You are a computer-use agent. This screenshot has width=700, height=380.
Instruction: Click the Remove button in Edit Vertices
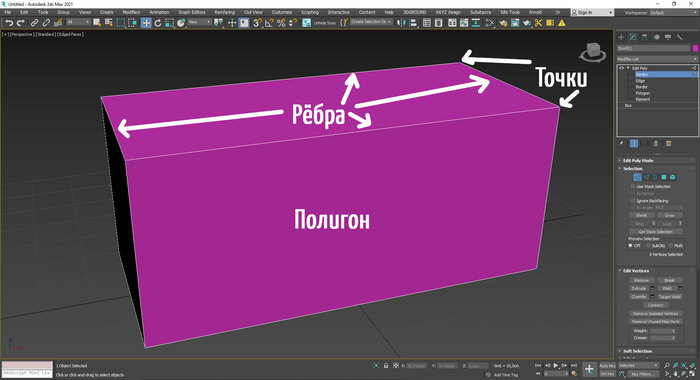(x=642, y=280)
